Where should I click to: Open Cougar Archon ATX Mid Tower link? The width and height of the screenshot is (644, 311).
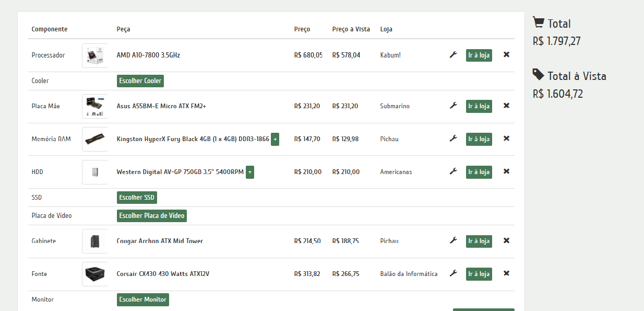[x=160, y=241]
